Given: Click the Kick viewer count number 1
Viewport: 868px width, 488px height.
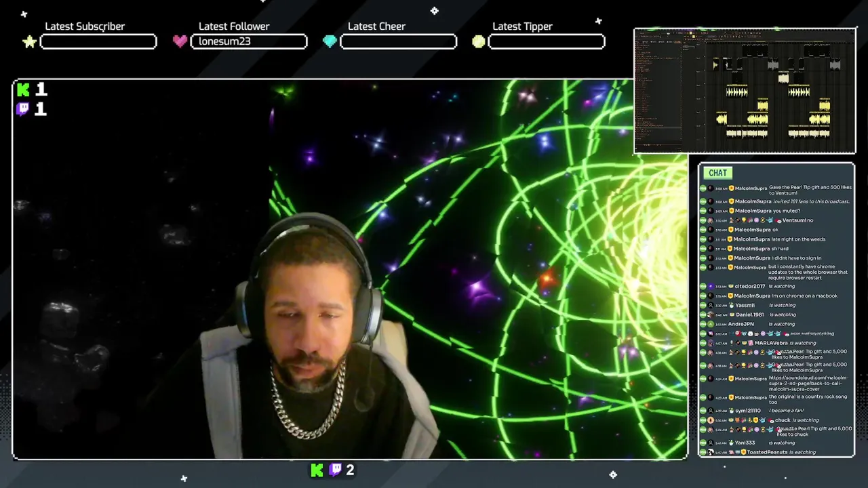Looking at the screenshot, I should [x=41, y=89].
